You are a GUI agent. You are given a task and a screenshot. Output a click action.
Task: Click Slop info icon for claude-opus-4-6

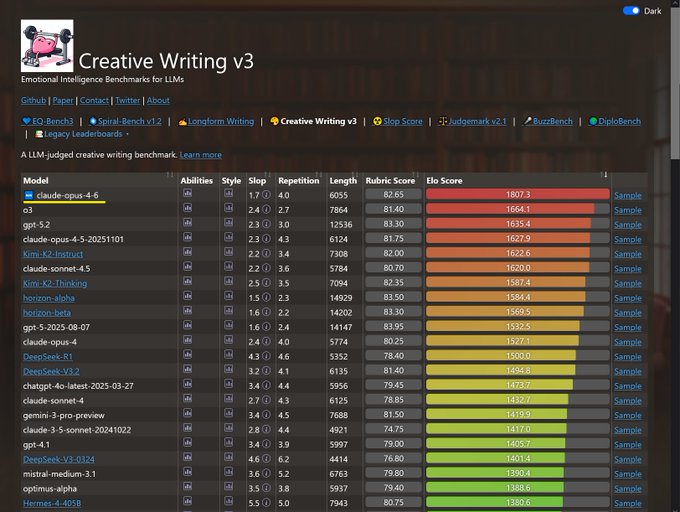click(266, 195)
